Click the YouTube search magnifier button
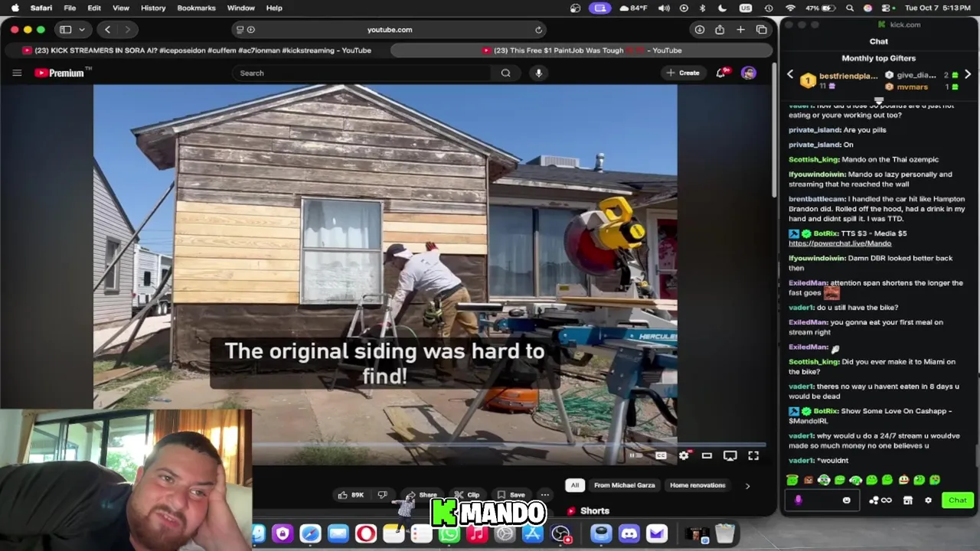980x551 pixels. click(x=505, y=73)
